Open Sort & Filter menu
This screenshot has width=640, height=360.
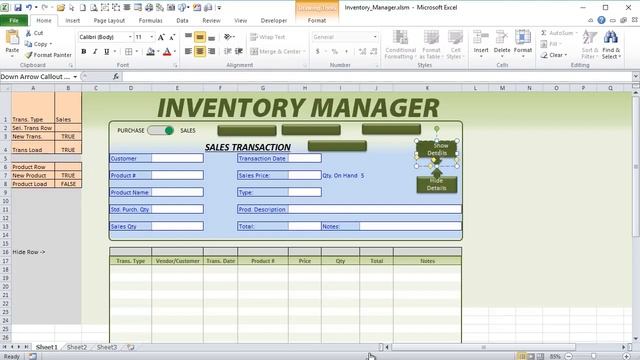coord(590,44)
